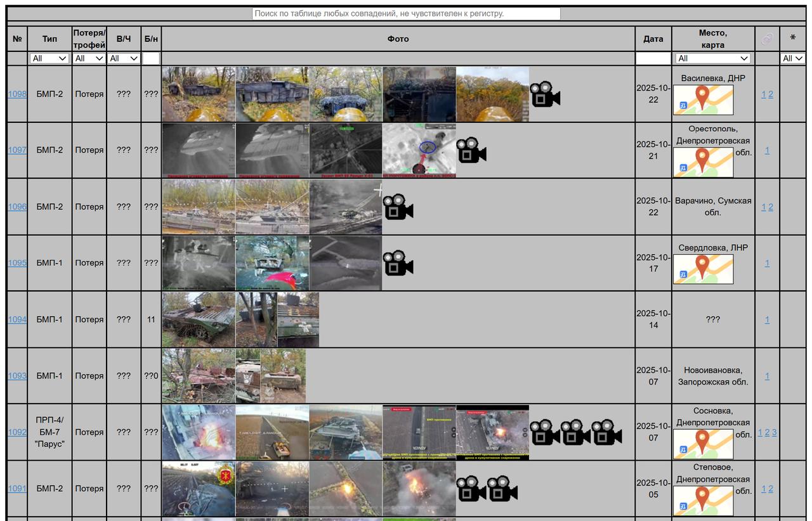The width and height of the screenshot is (812, 521).
Task: Open the last video icon in row 1092
Action: (607, 432)
